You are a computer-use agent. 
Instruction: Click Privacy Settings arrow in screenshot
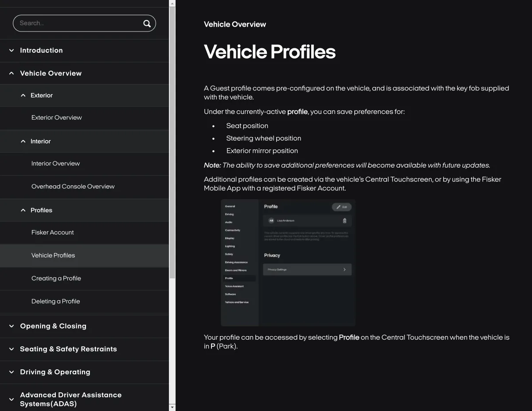344,270
